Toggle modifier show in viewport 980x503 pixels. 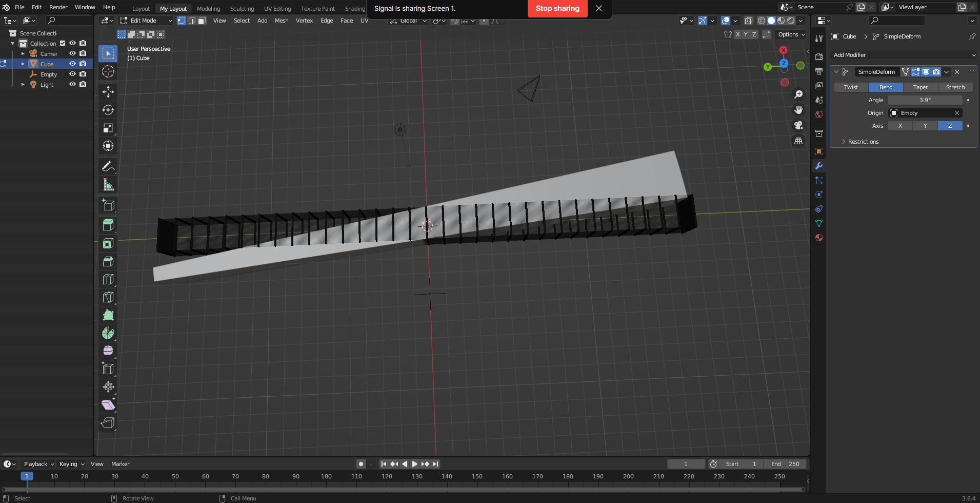926,72
